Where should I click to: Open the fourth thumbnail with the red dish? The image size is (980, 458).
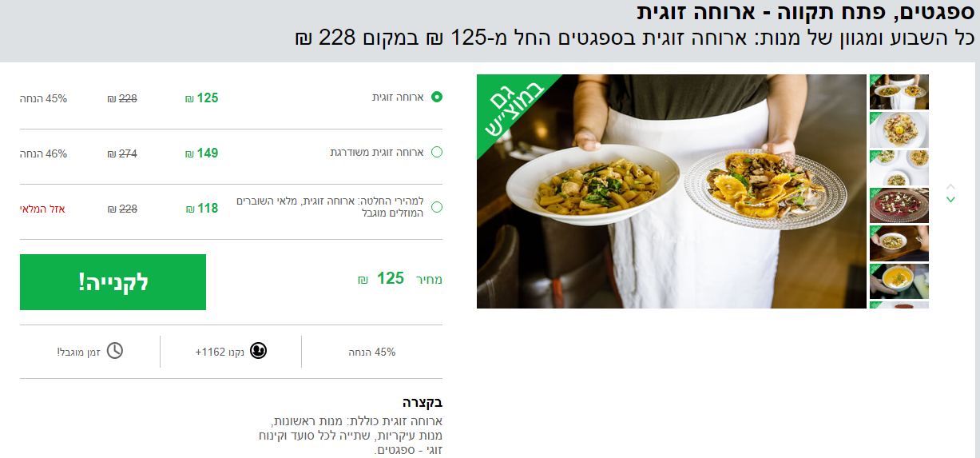899,205
